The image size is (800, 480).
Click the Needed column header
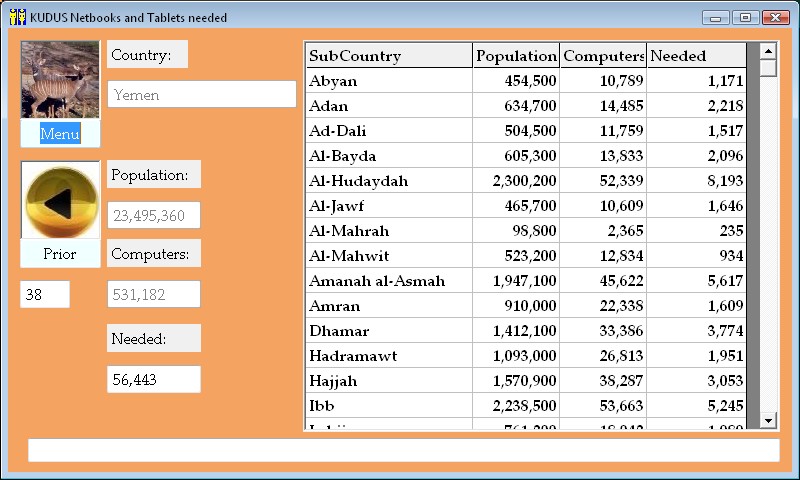click(x=696, y=56)
